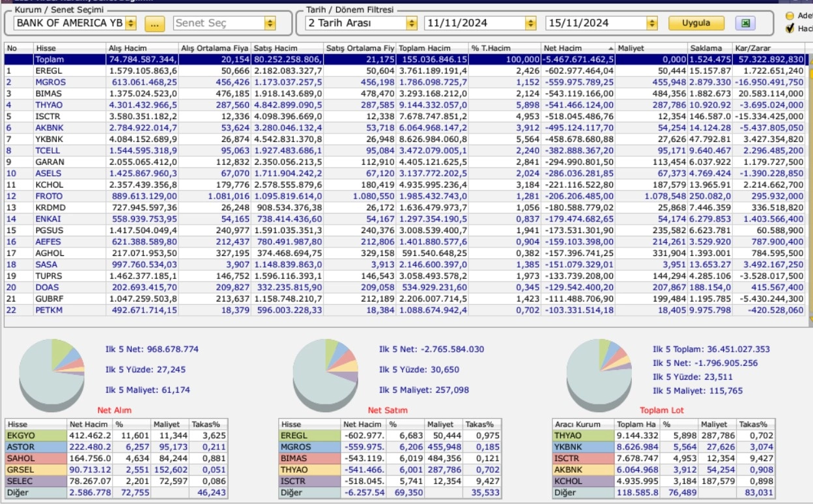Select the DOAS stock row
This screenshot has width=813, height=504.
click(x=405, y=287)
